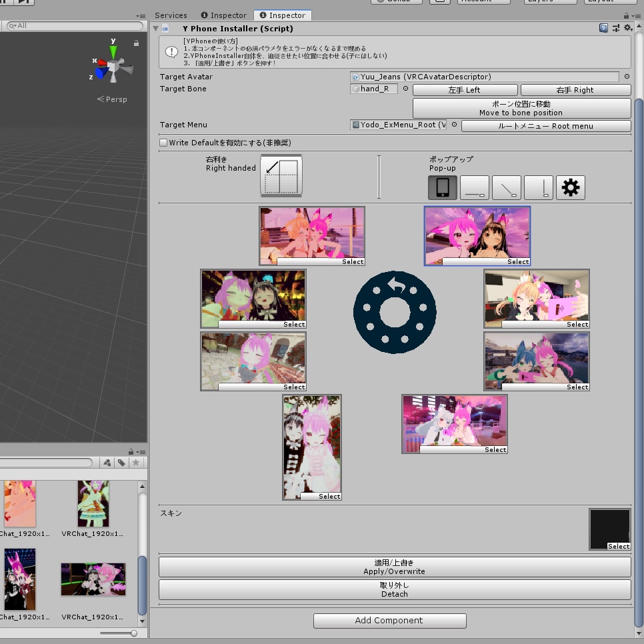Click the Project panel scroll up arrow

tap(143, 486)
